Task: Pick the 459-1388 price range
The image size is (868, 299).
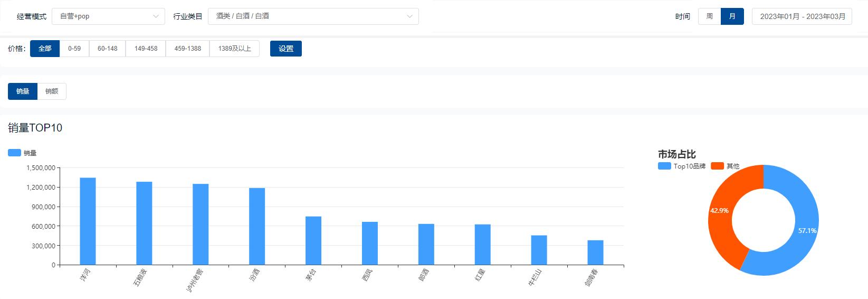Action: pyautogui.click(x=187, y=49)
